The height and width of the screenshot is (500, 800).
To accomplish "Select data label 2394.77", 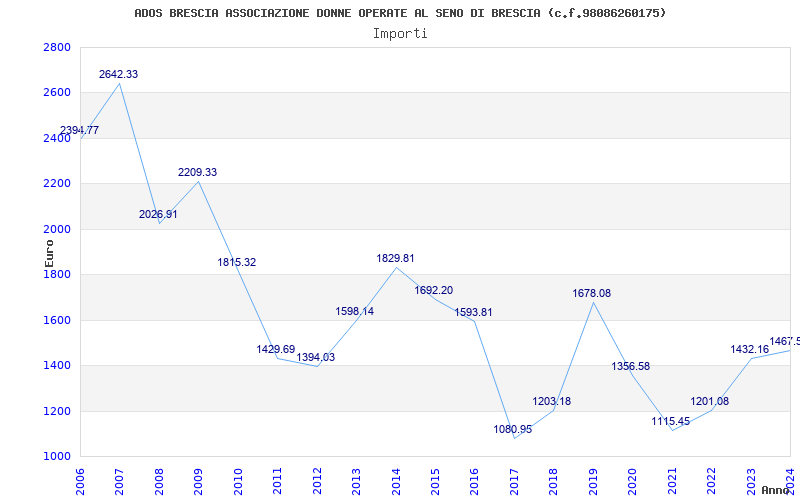I will tap(79, 130).
